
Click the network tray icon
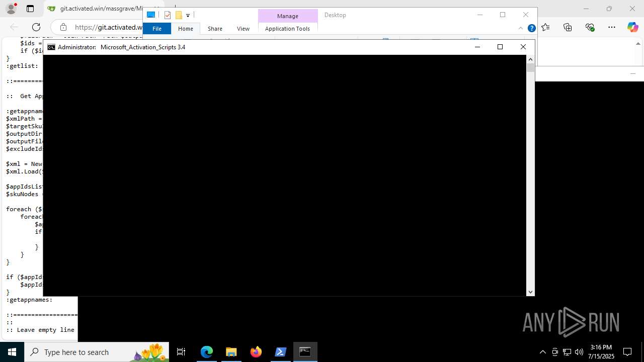567,352
